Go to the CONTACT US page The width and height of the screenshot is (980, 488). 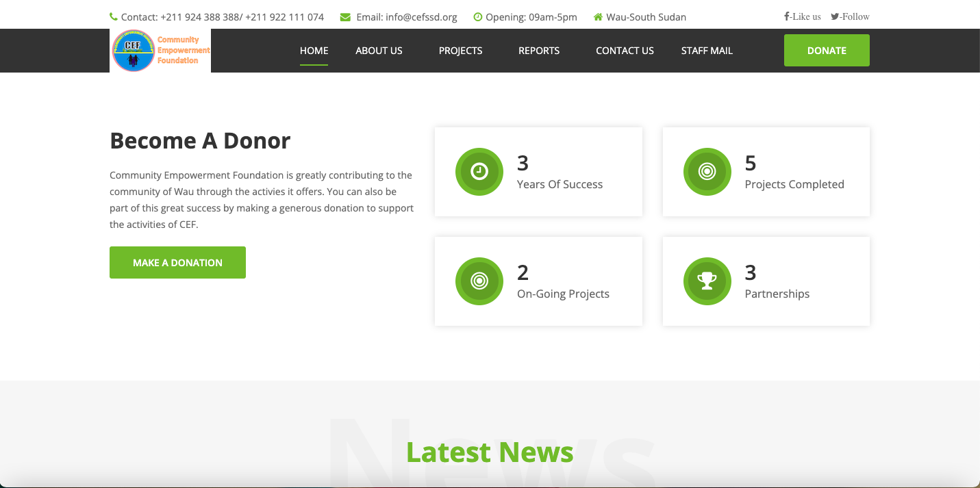coord(625,51)
